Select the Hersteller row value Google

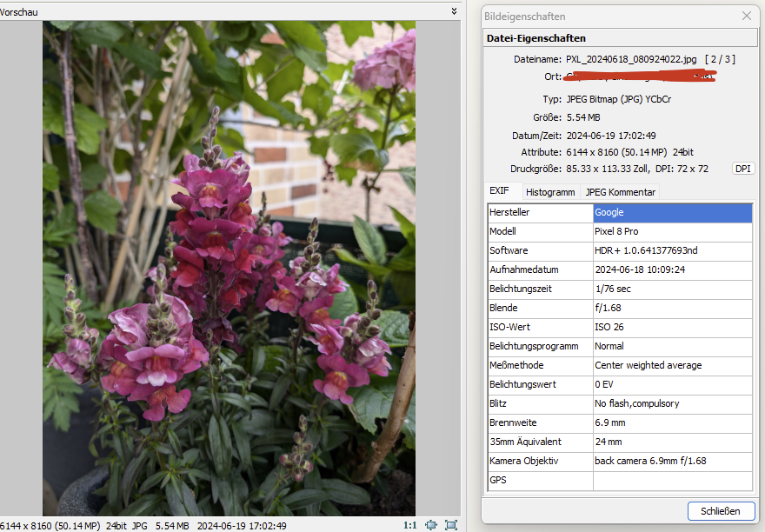tap(672, 213)
